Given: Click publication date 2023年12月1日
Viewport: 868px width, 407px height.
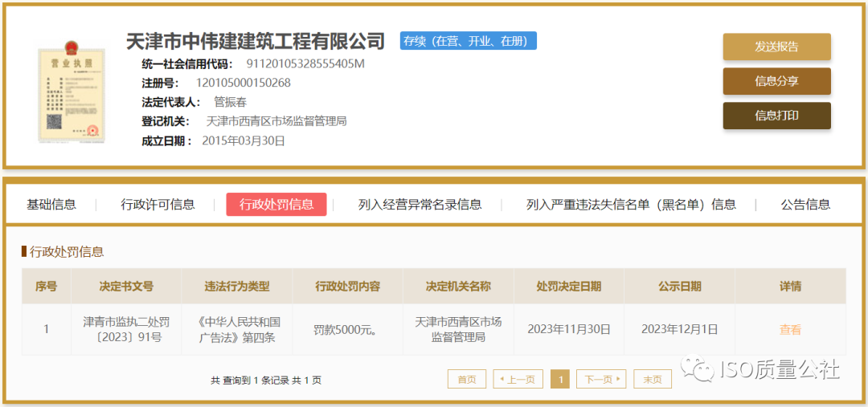Looking at the screenshot, I should [x=680, y=330].
